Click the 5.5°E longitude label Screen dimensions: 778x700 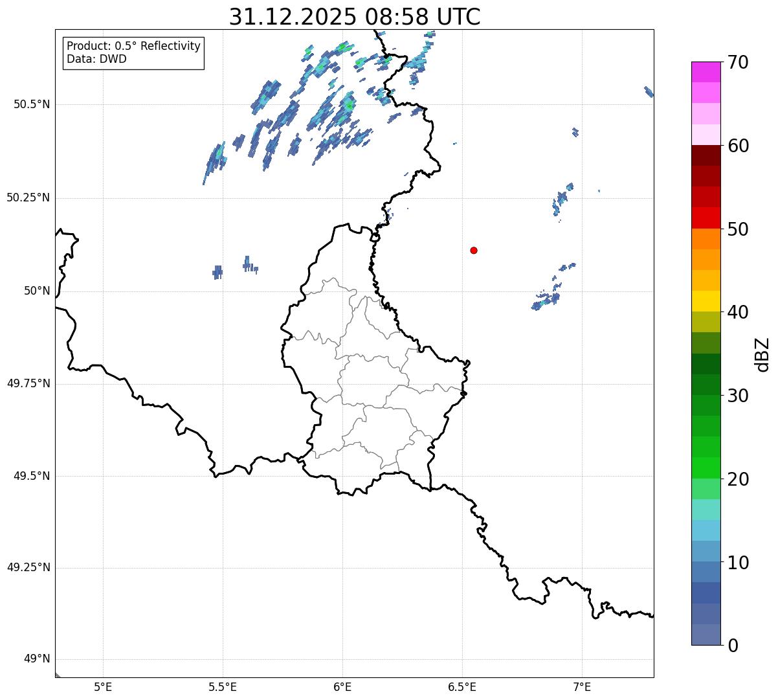tap(223, 686)
